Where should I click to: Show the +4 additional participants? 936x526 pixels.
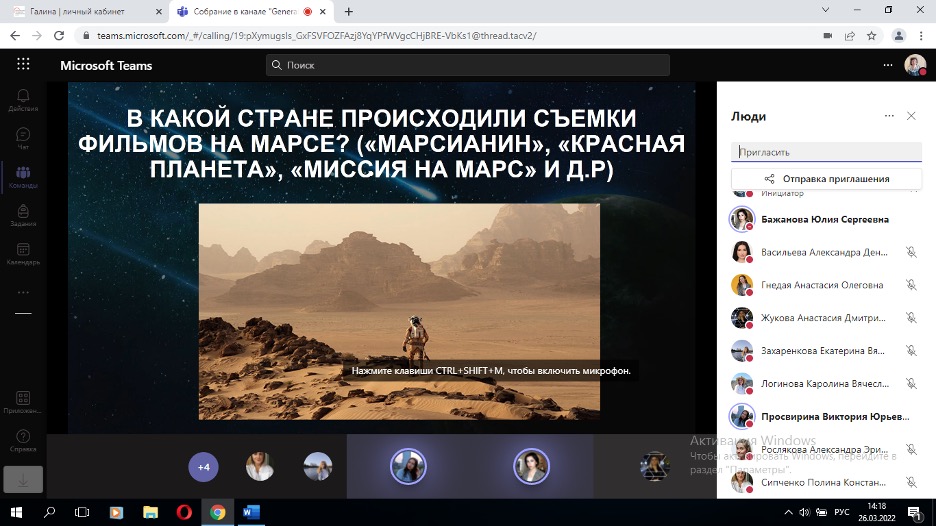point(203,467)
